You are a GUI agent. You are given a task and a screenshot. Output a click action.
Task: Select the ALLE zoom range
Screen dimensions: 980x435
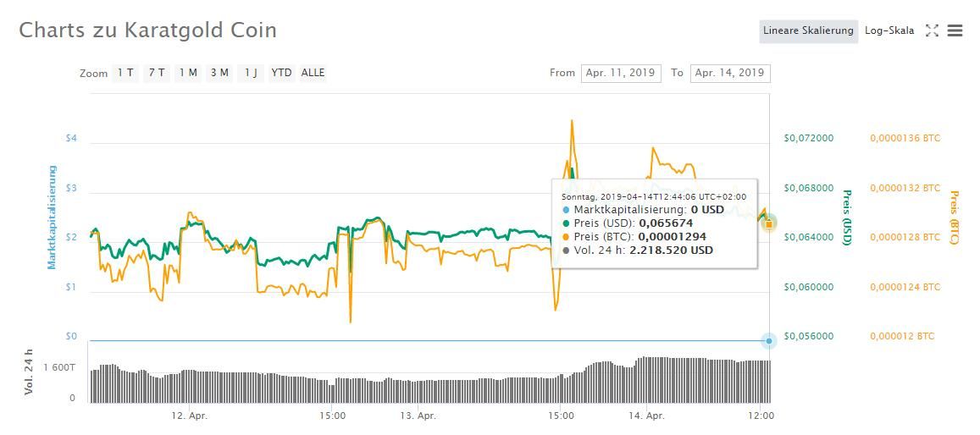pyautogui.click(x=313, y=73)
